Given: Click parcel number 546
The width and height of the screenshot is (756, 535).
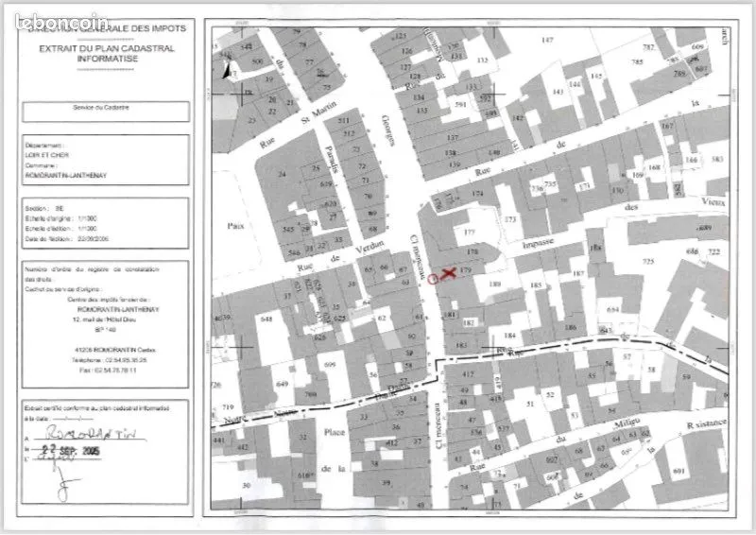Looking at the screenshot, I should [294, 251].
